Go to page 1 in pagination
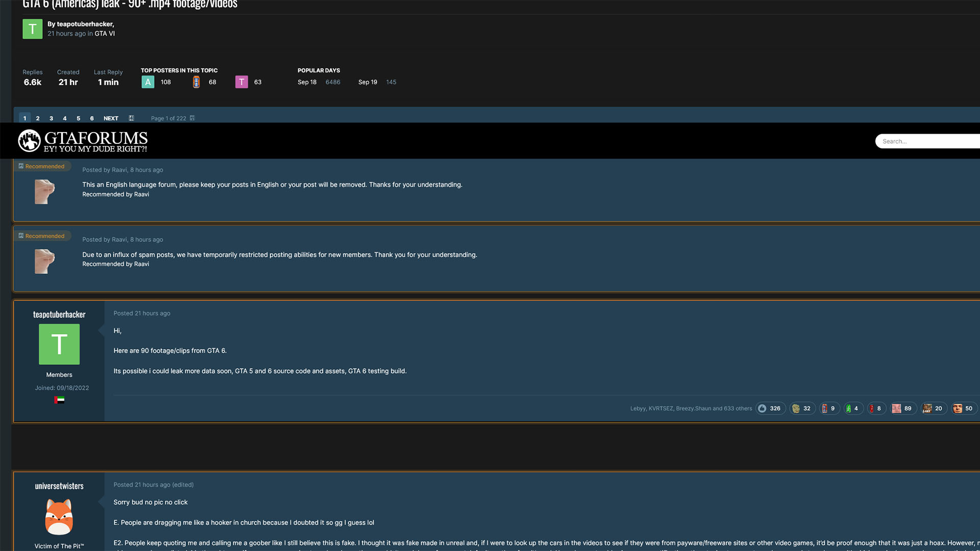 24,118
